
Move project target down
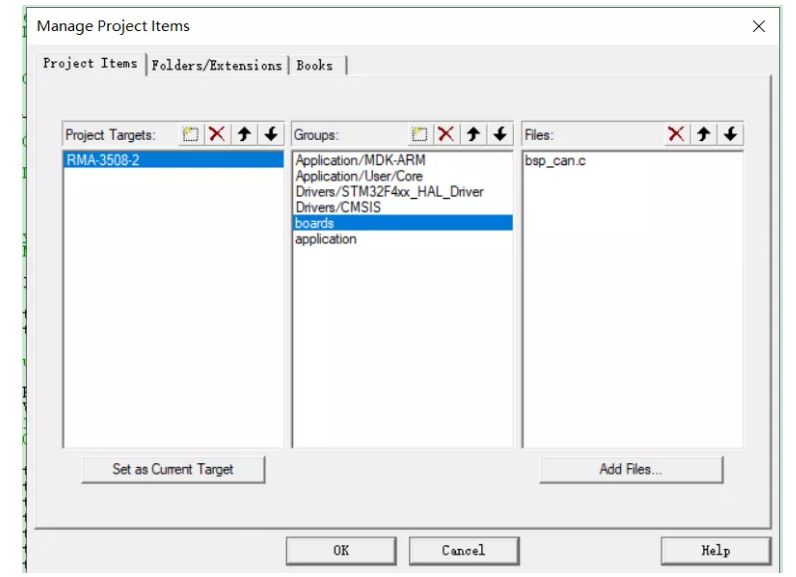point(271,134)
